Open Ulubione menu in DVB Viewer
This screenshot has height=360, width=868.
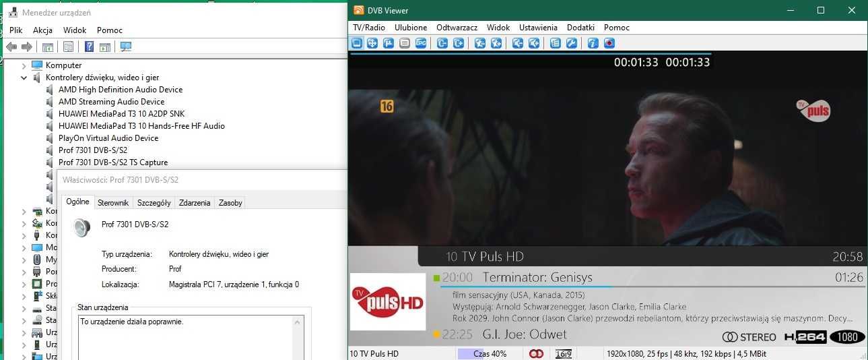point(411,28)
